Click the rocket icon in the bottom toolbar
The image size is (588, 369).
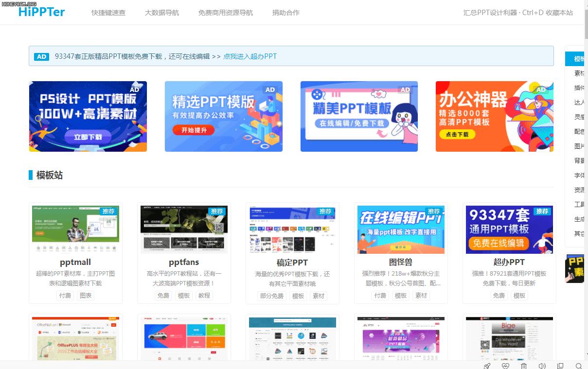click(x=487, y=366)
